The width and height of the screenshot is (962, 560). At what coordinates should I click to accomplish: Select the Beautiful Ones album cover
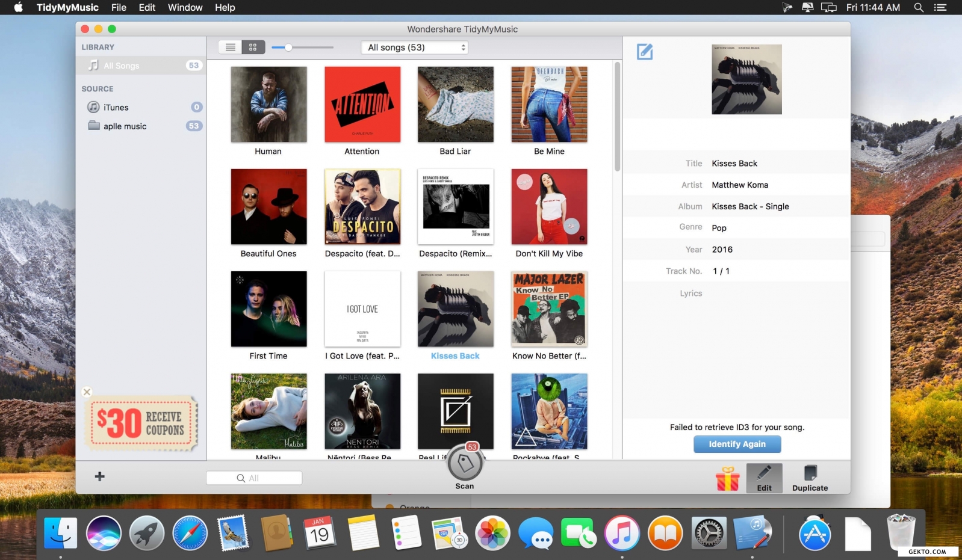pos(268,206)
